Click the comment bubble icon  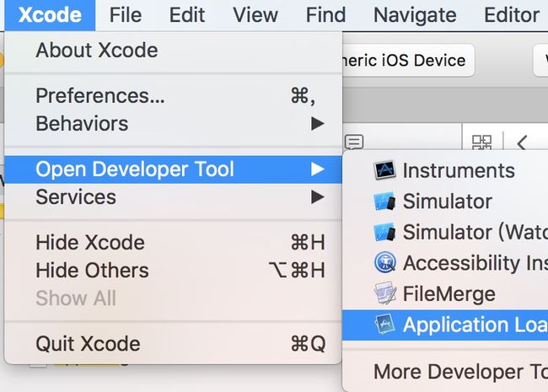354,142
